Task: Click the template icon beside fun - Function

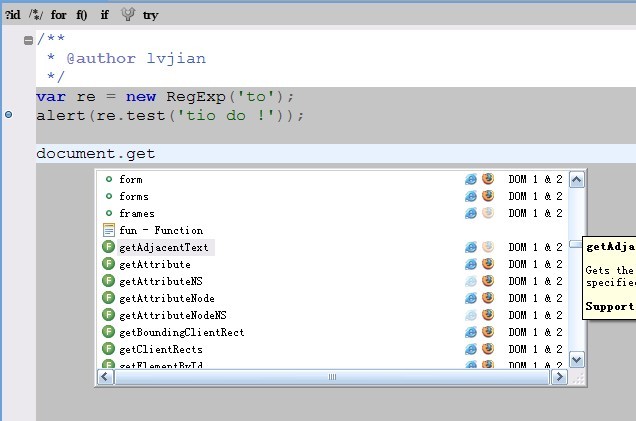Action: pos(108,230)
